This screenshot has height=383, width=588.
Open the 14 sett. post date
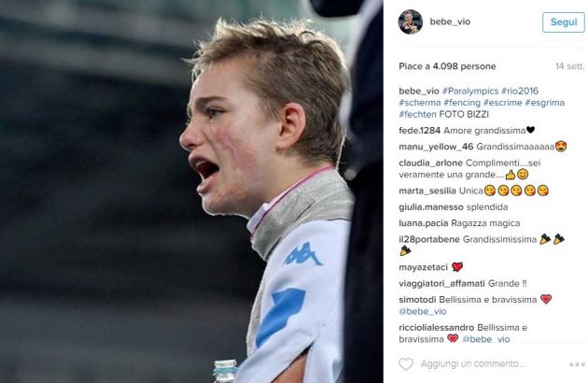pos(569,66)
